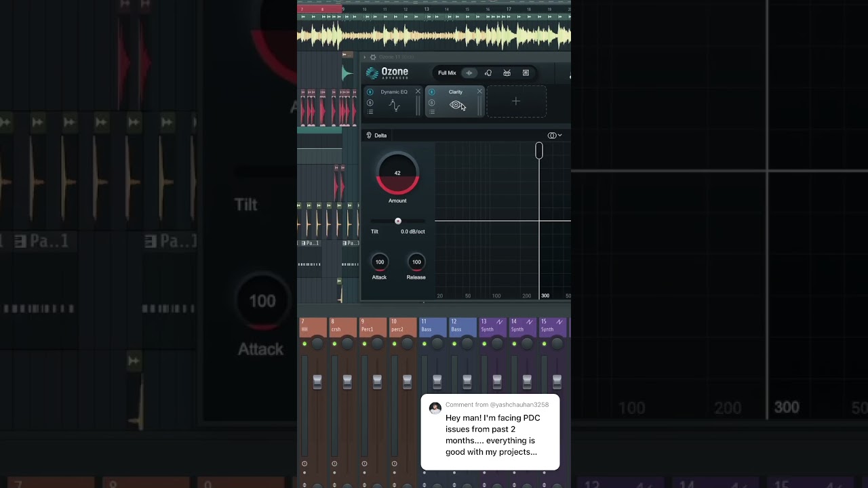Remove the Clarity module with its X
The width and height of the screenshot is (868, 488).
[x=479, y=91]
